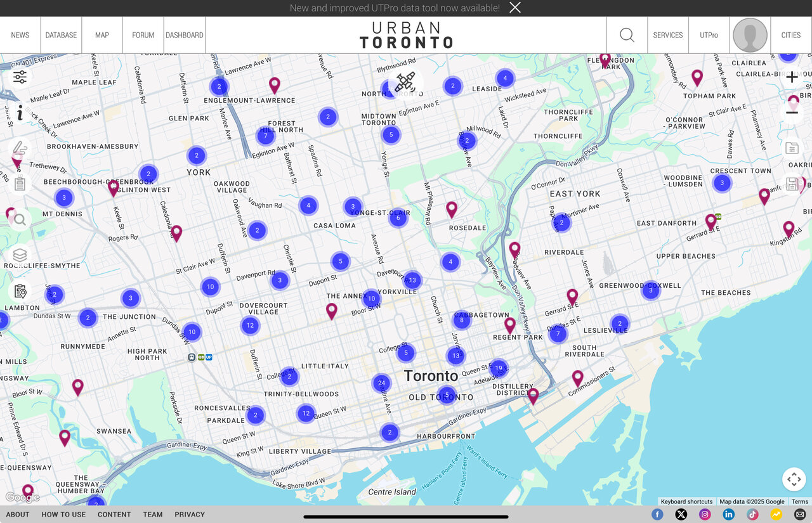Toggle satellite view on the map

click(x=405, y=82)
